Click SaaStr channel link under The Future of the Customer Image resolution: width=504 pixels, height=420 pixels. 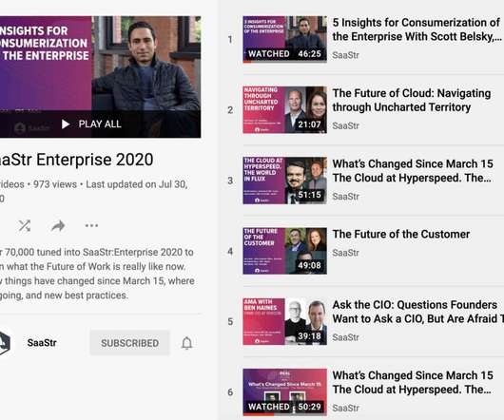tap(345, 253)
